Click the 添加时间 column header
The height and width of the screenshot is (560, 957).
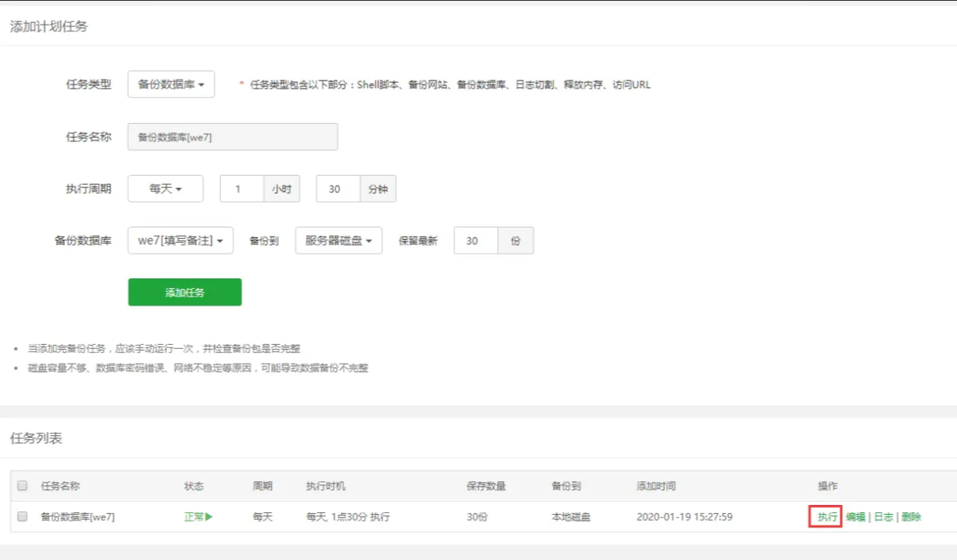656,486
